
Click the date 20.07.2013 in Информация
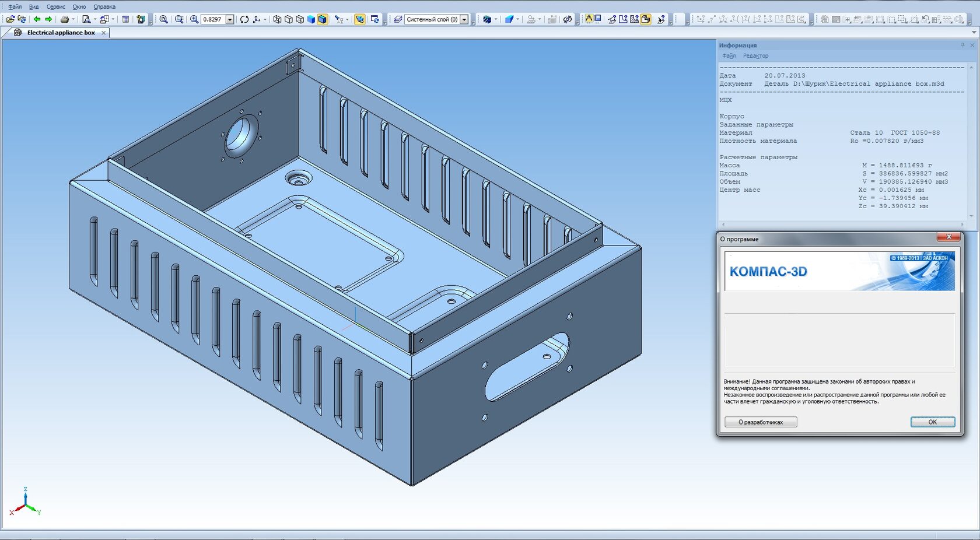[x=785, y=76]
